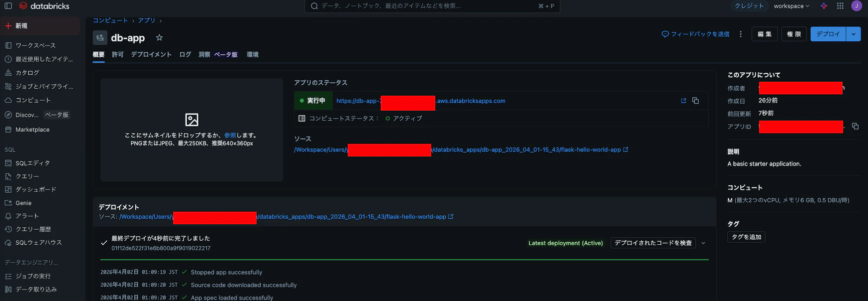Click the タグを追加 button
This screenshot has height=301, width=868.
tap(746, 237)
